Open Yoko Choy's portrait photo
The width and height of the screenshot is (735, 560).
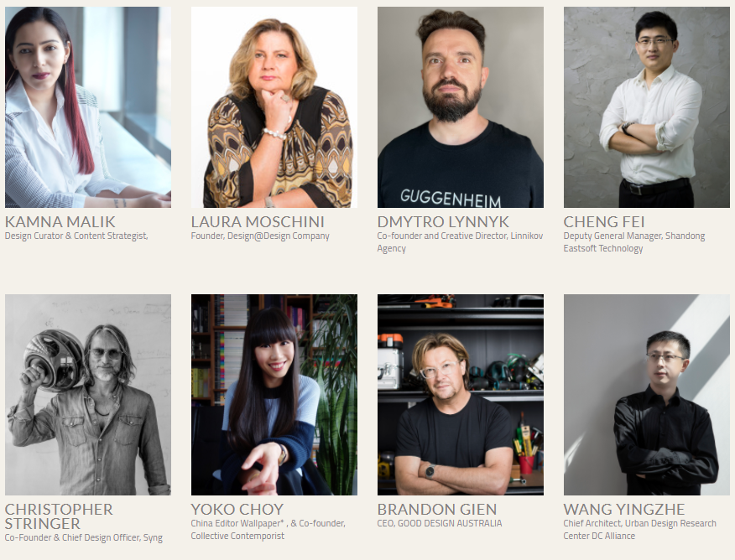(x=274, y=395)
